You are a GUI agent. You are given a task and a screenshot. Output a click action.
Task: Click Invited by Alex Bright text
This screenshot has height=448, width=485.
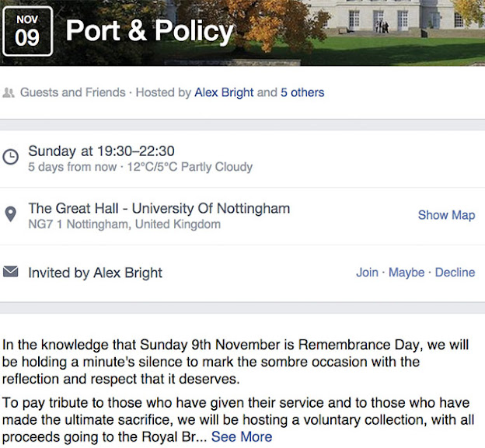(96, 273)
